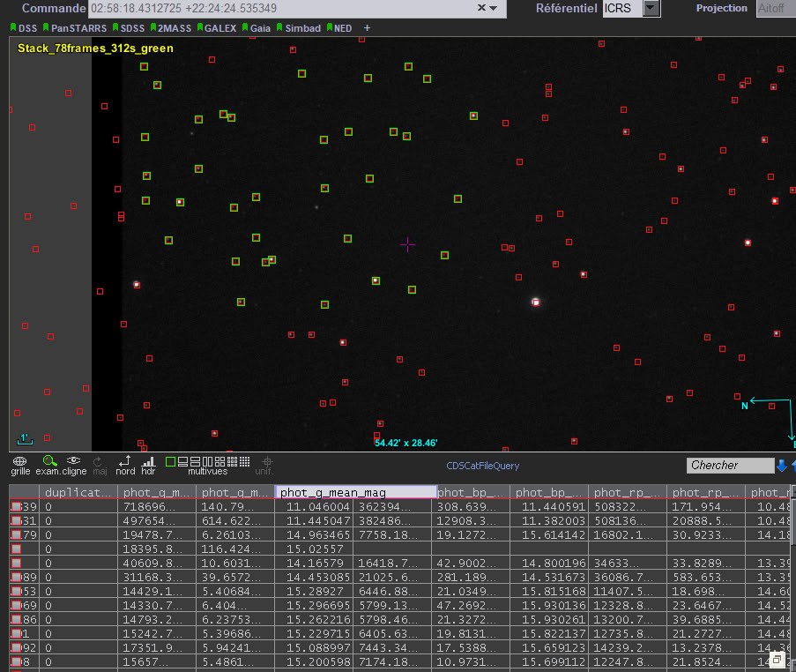Select cell value 15.02557
The height and width of the screenshot is (672, 796).
[315, 549]
